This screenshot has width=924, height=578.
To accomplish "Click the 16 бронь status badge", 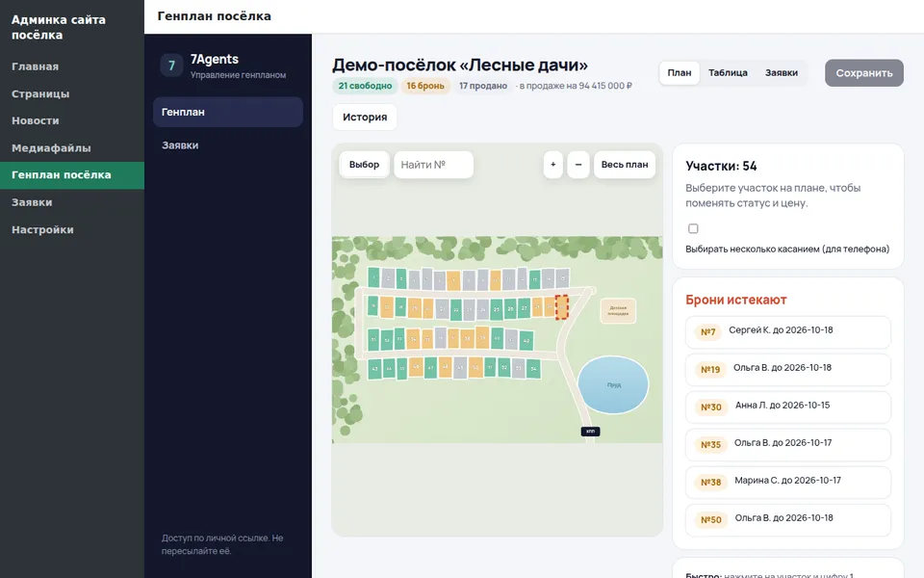I will 425,86.
